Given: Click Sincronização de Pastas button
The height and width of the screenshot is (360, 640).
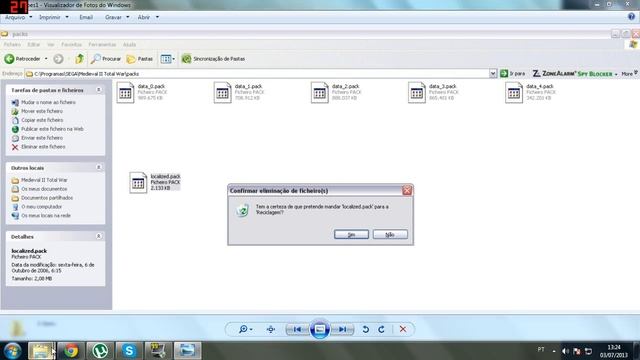Looking at the screenshot, I should point(213,59).
